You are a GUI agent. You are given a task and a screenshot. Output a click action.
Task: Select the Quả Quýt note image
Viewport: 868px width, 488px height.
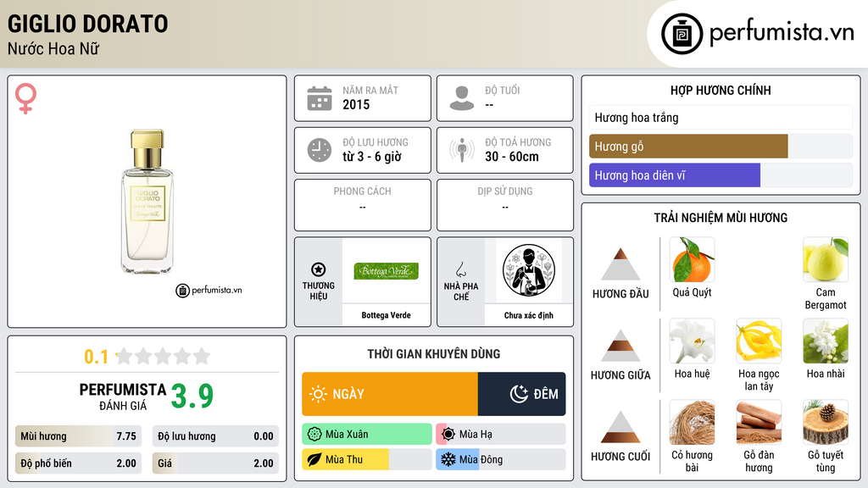[x=692, y=260]
